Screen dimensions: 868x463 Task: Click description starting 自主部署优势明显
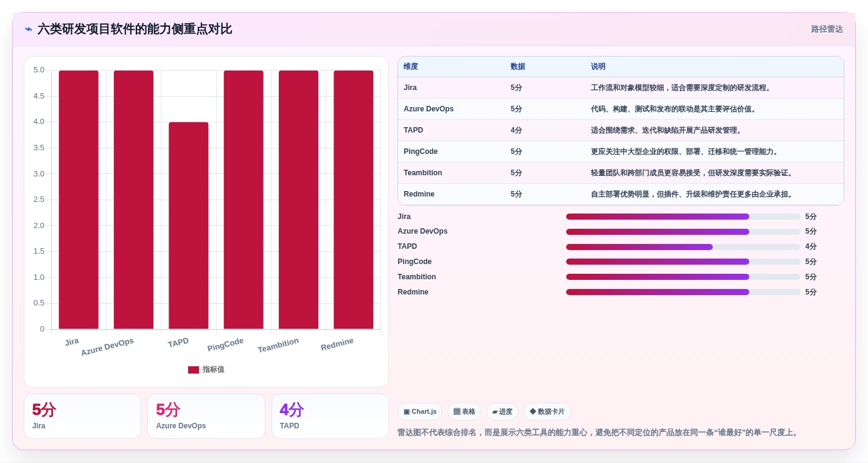click(x=693, y=194)
